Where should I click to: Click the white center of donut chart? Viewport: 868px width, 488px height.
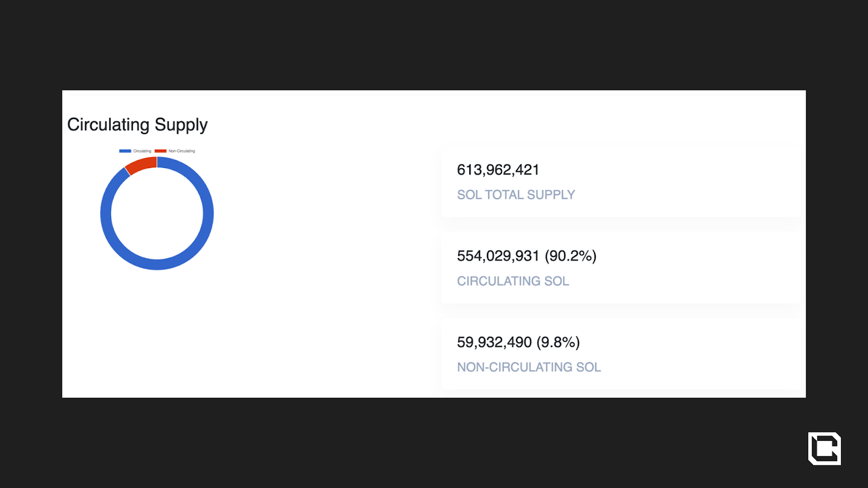tap(157, 214)
